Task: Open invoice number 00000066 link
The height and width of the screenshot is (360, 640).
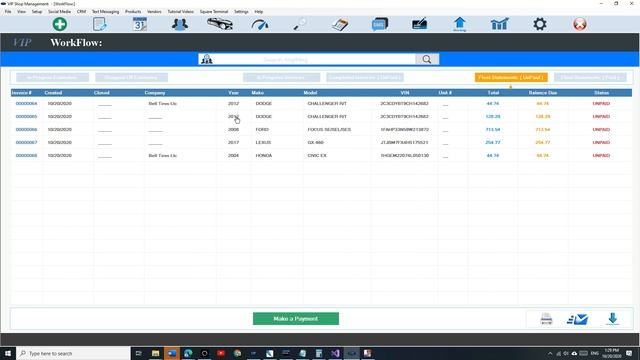Action: 26,130
